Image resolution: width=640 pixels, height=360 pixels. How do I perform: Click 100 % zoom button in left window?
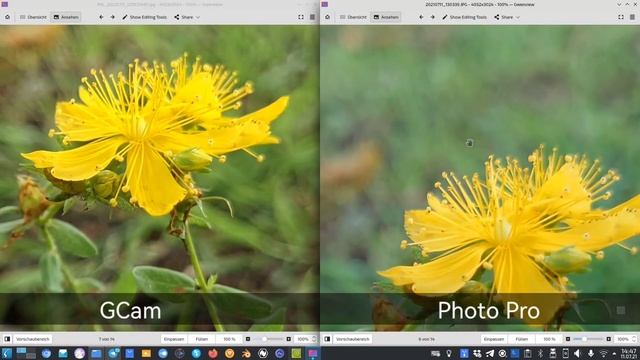[229, 339]
